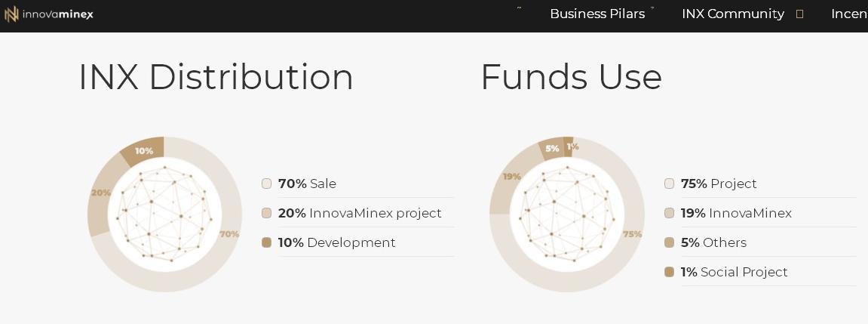Select the 70% Sale legend swatch
Image resolution: width=868 pixels, height=324 pixels.
pos(267,184)
